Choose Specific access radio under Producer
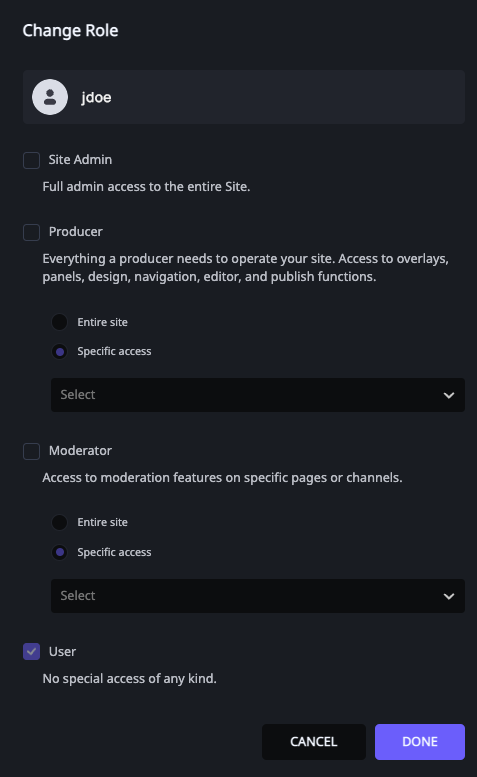Image resolution: width=477 pixels, height=777 pixels. 59,351
